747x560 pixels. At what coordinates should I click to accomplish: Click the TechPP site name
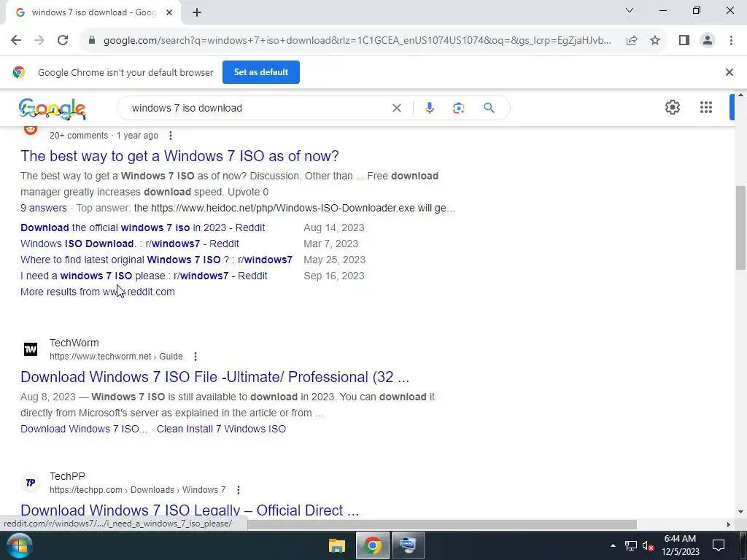pos(67,476)
